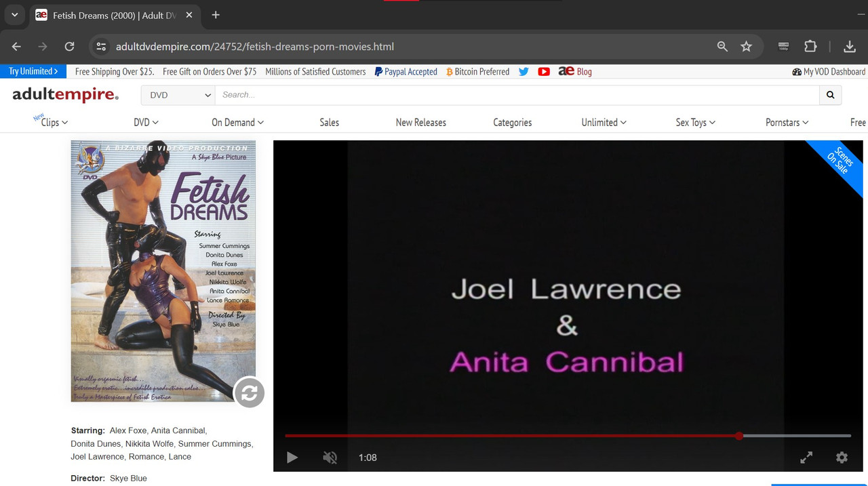Expand the Pornstars menu

787,123
